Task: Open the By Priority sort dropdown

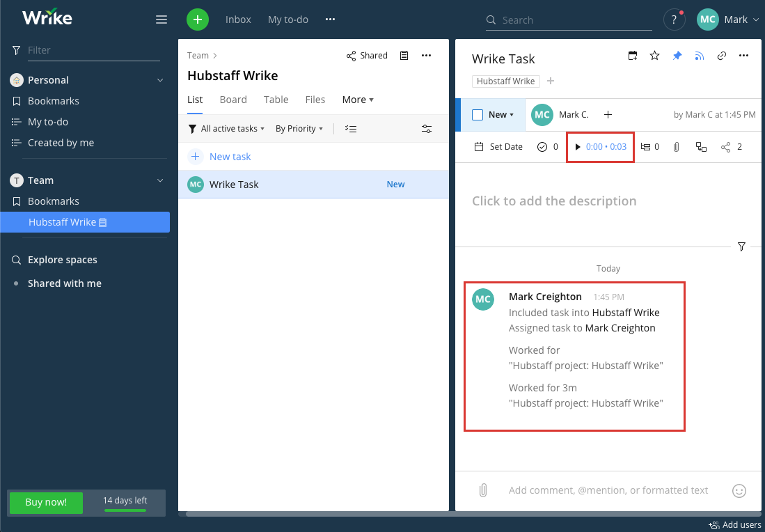Action: [x=299, y=129]
